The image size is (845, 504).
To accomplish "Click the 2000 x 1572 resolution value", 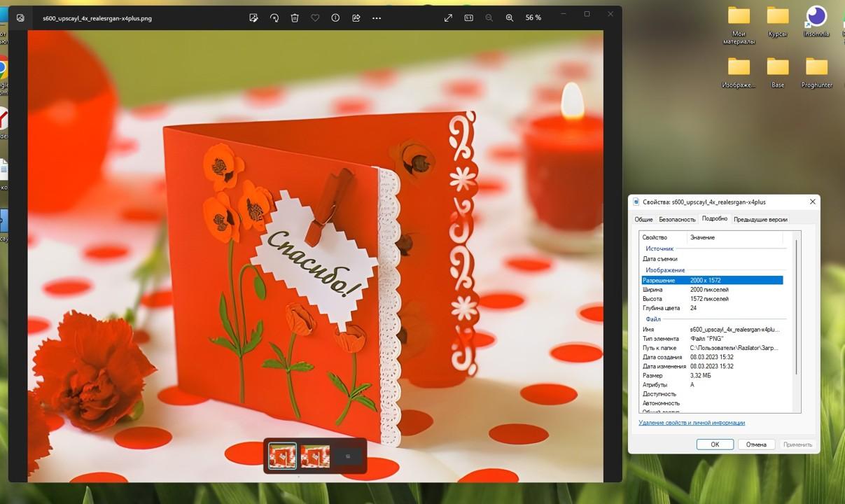I will click(x=705, y=280).
